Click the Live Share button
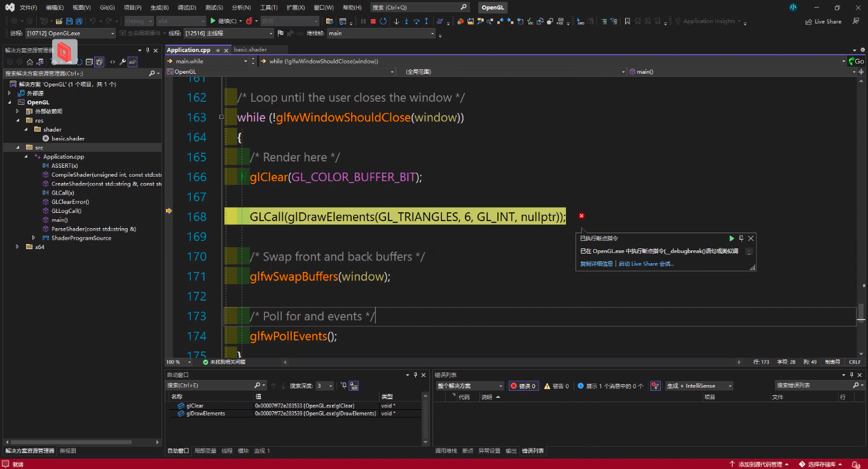Viewport: 868px width, 469px height. point(823,21)
